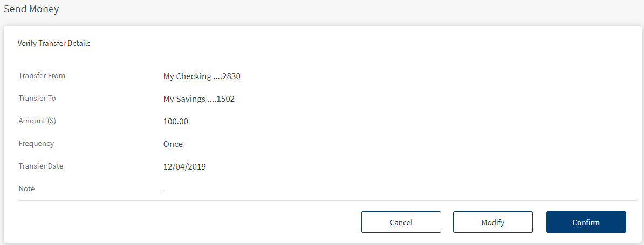Click the Send Money page heading

pyautogui.click(x=31, y=9)
